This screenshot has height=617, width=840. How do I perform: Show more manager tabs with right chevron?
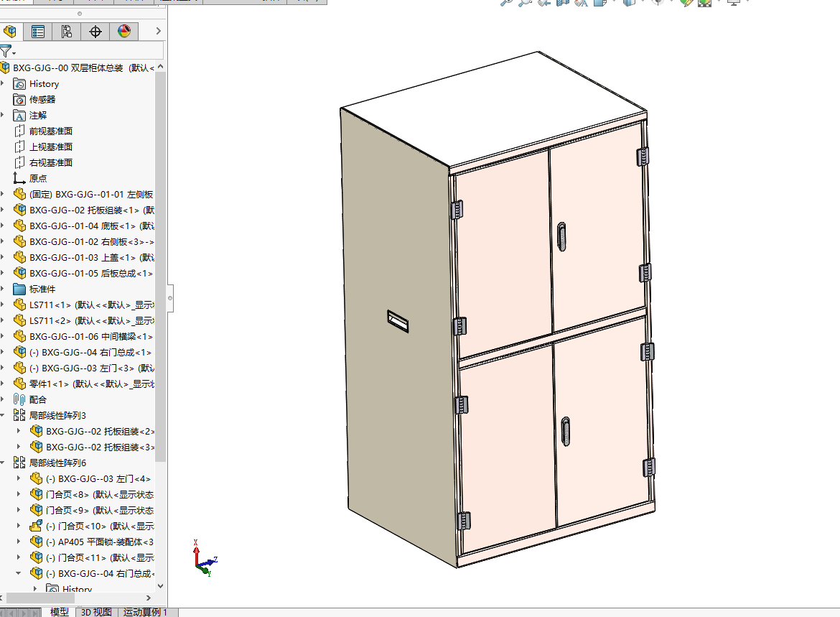[158, 31]
